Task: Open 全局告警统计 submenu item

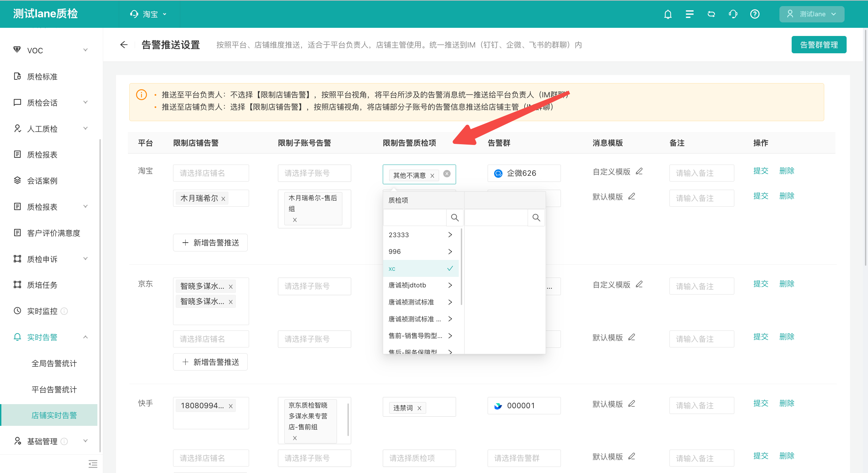Action: coord(54,363)
